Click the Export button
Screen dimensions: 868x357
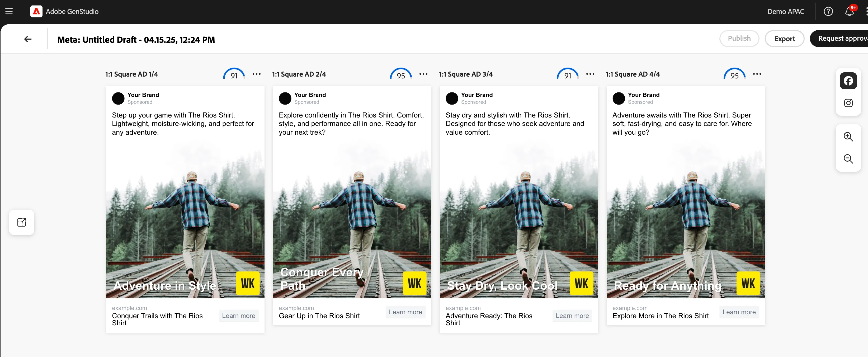click(784, 39)
